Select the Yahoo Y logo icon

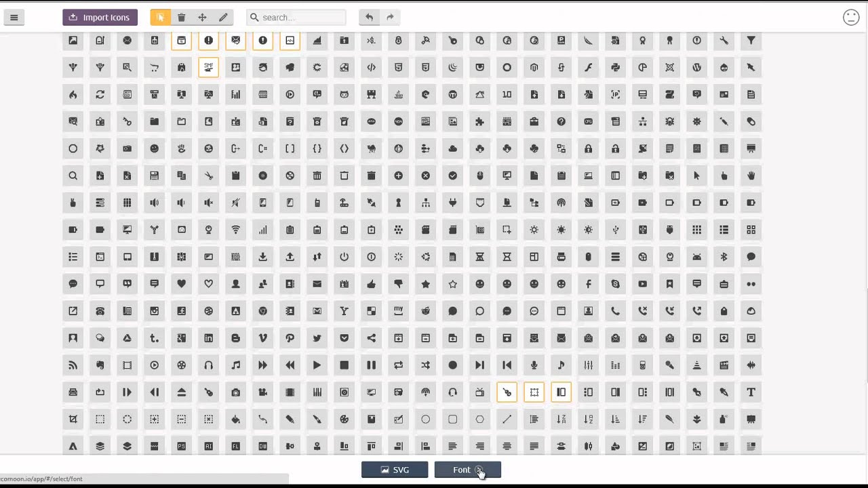point(344,311)
